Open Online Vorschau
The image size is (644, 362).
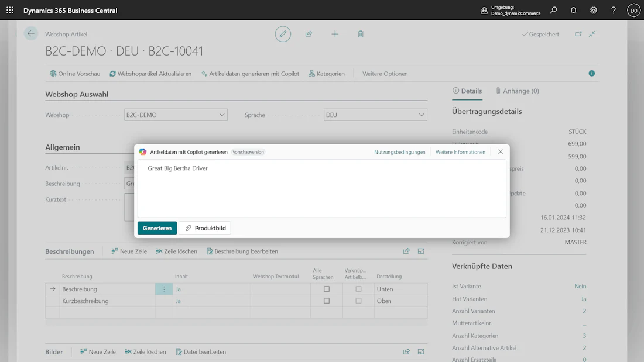(x=75, y=74)
